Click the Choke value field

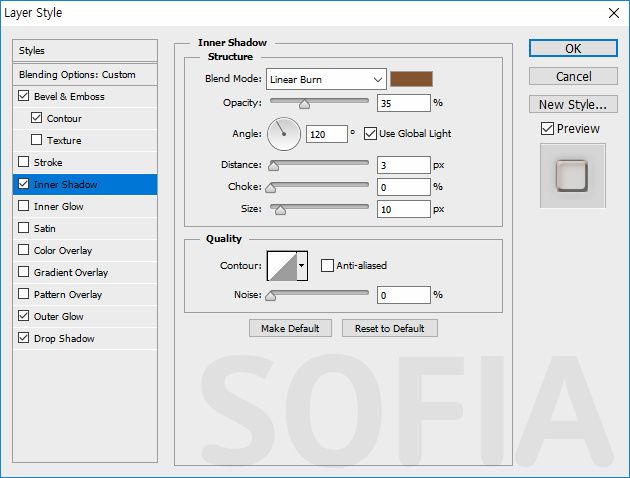pos(404,187)
